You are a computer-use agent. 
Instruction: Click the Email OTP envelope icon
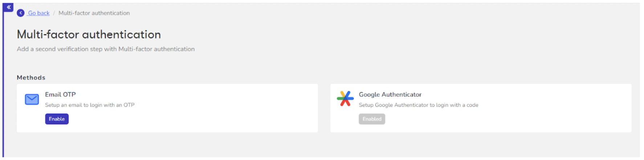pyautogui.click(x=32, y=99)
